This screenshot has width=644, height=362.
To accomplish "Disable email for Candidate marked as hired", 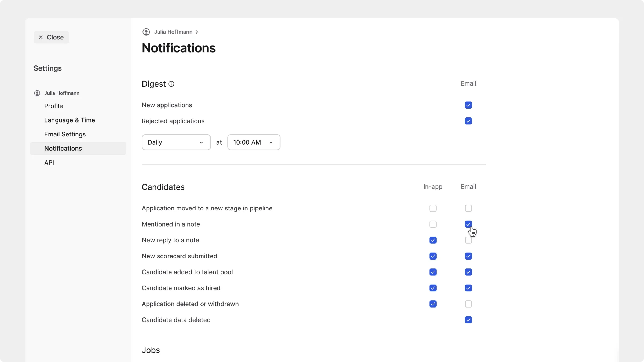I will [468, 288].
